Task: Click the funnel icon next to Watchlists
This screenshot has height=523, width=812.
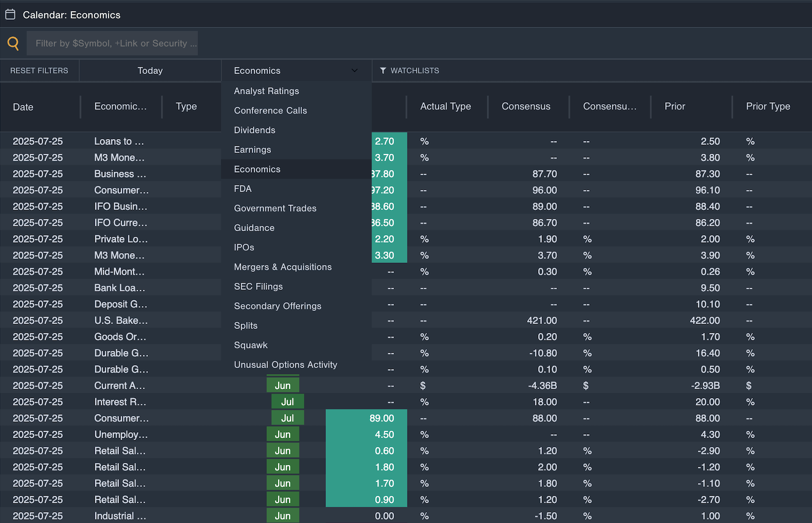Action: coord(383,70)
